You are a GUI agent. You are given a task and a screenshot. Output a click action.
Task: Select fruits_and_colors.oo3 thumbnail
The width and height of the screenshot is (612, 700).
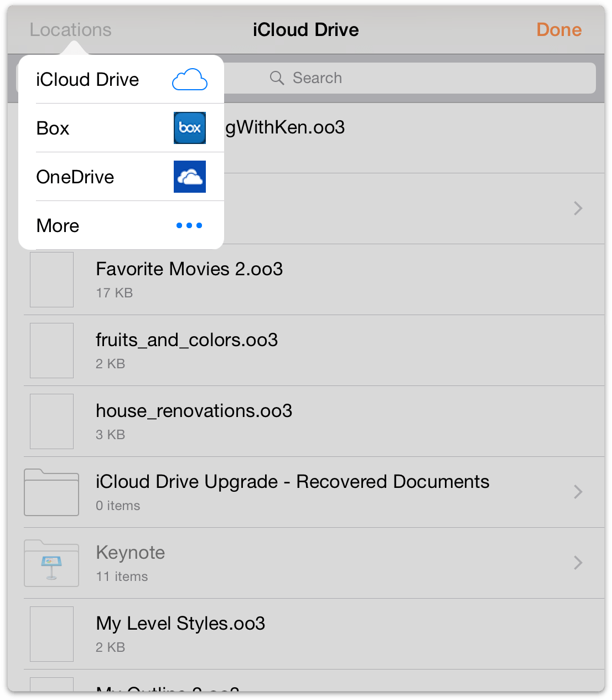51,351
